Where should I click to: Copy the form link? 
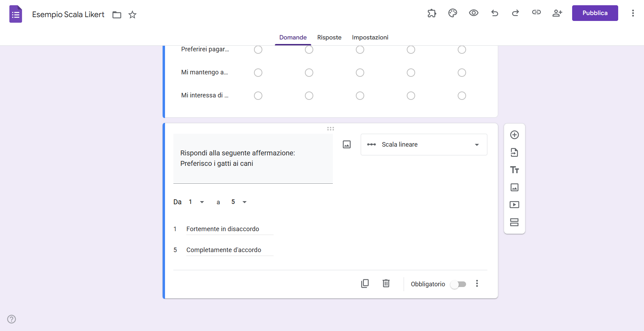pyautogui.click(x=536, y=13)
